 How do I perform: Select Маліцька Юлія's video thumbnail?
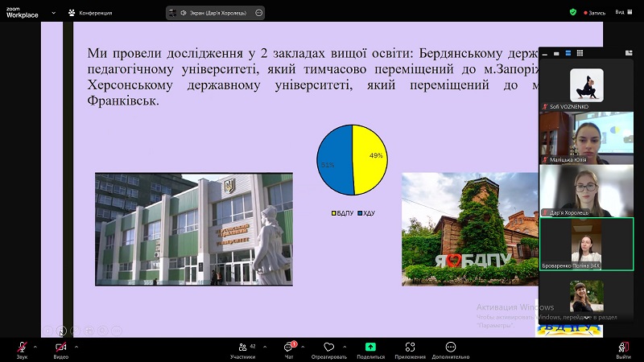[587, 138]
